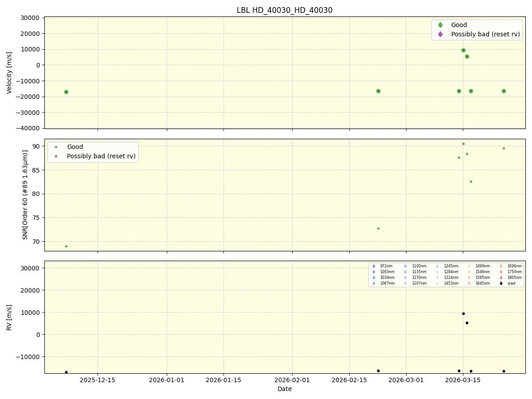This screenshot has width=532, height=399.
Task: Select the 972nm legend marker
Action: (374, 266)
